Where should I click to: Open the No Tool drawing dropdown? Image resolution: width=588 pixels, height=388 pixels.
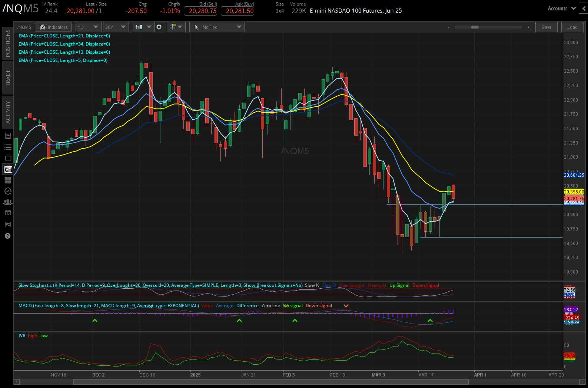coord(217,27)
